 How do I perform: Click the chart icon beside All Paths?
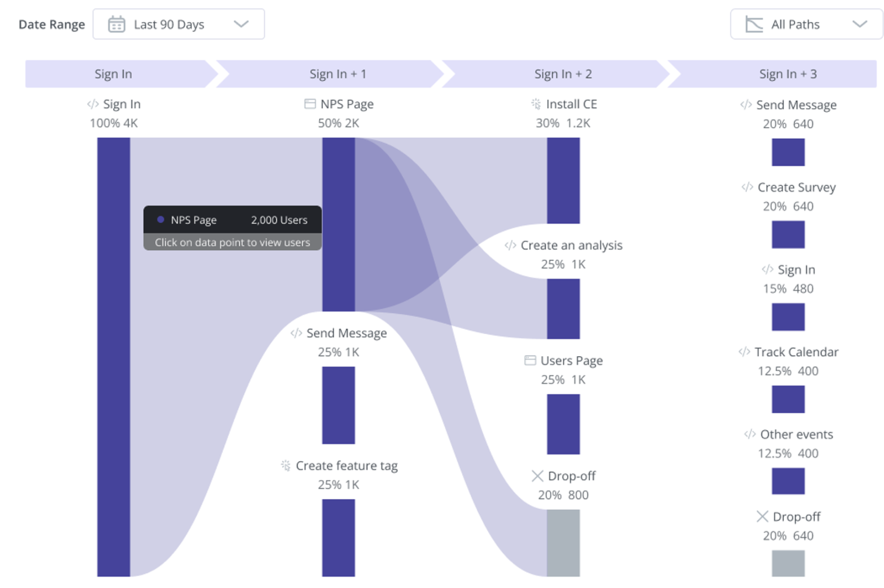[x=754, y=24]
